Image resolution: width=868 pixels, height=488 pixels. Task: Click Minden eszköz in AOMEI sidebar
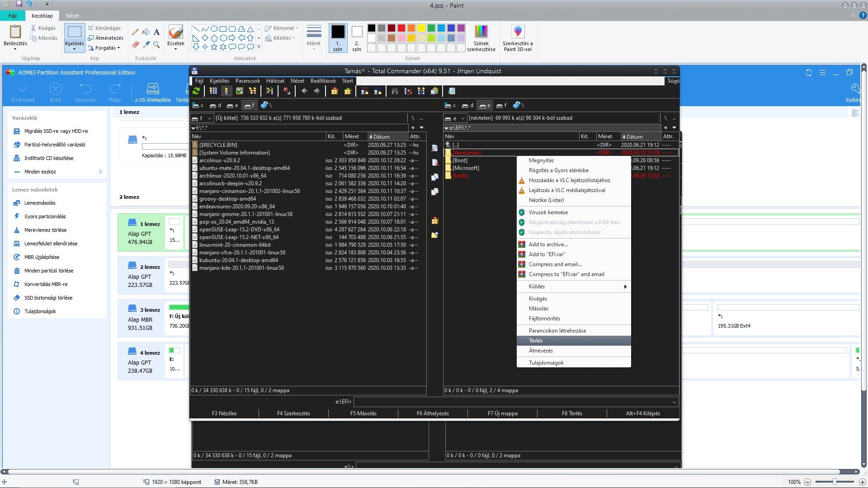(57, 172)
